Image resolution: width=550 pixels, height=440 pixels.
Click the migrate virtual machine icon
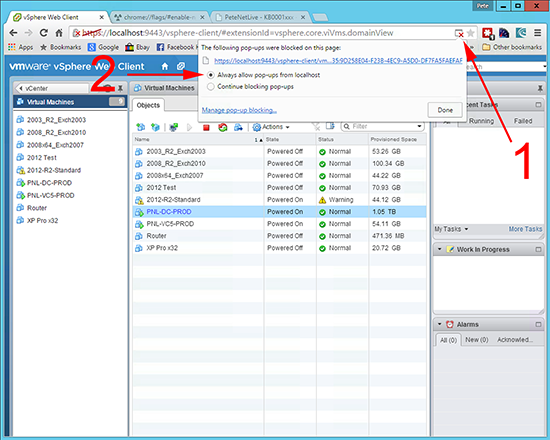(x=238, y=127)
